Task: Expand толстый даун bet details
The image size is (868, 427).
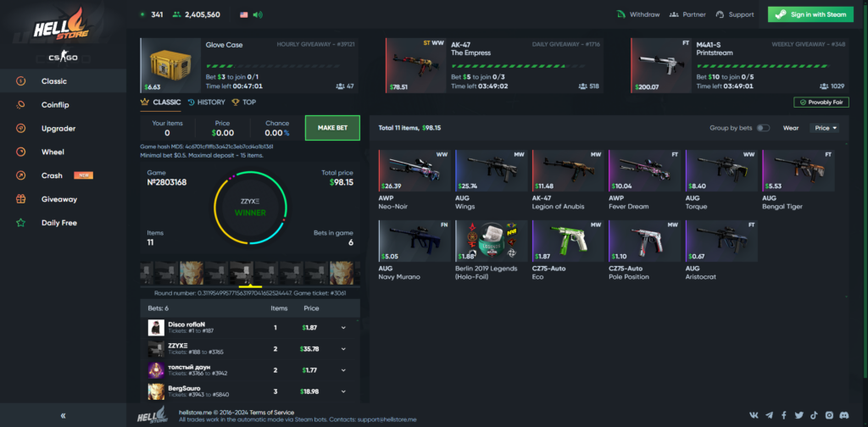Action: point(343,370)
